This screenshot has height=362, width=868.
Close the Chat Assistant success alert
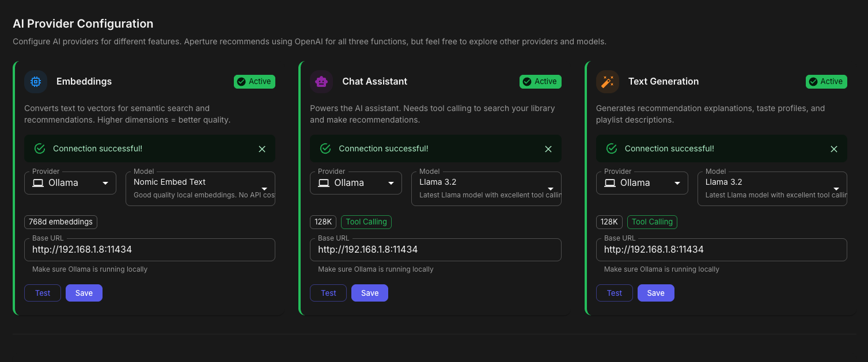548,149
